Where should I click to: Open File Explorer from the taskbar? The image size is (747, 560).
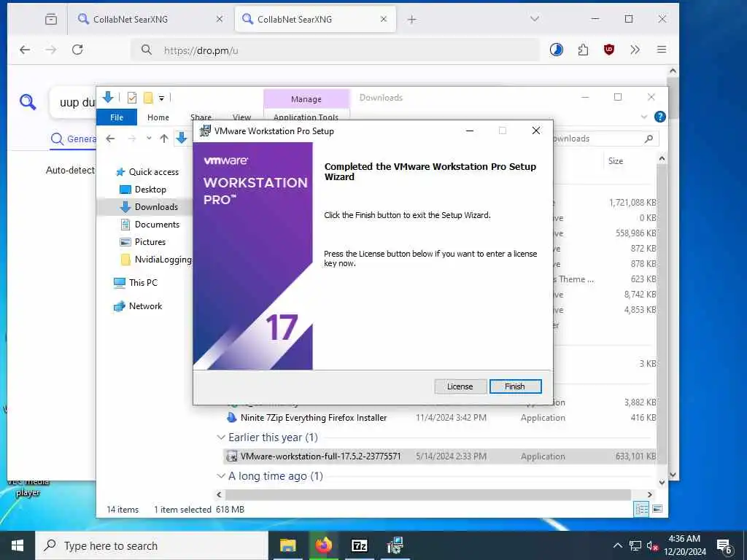(x=287, y=545)
